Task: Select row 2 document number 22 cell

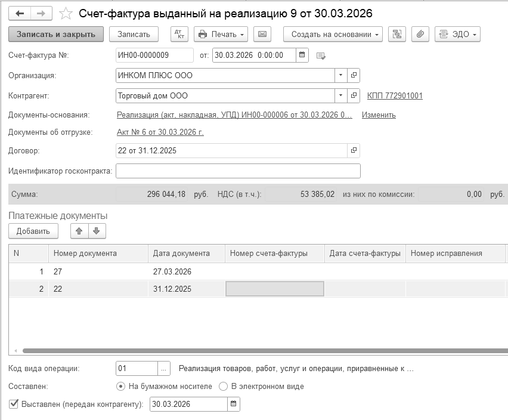Action: pyautogui.click(x=98, y=289)
